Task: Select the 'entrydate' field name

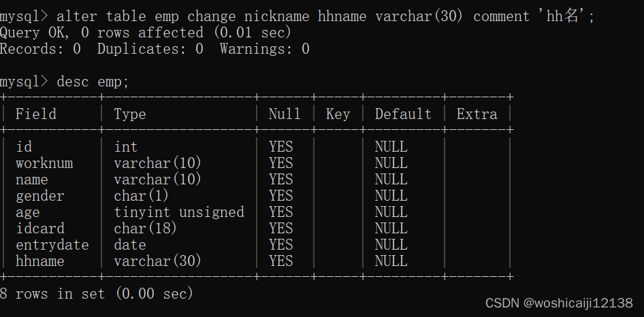Action: (x=52, y=245)
